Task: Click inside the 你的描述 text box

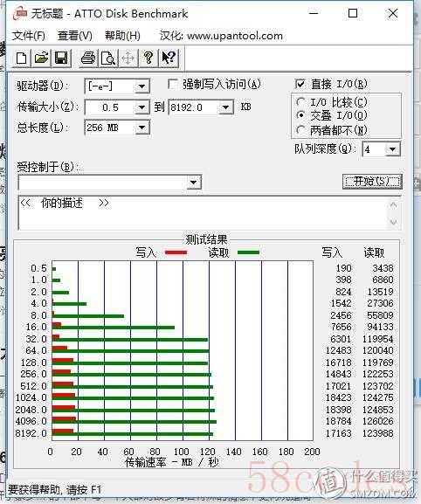Action: pos(204,213)
